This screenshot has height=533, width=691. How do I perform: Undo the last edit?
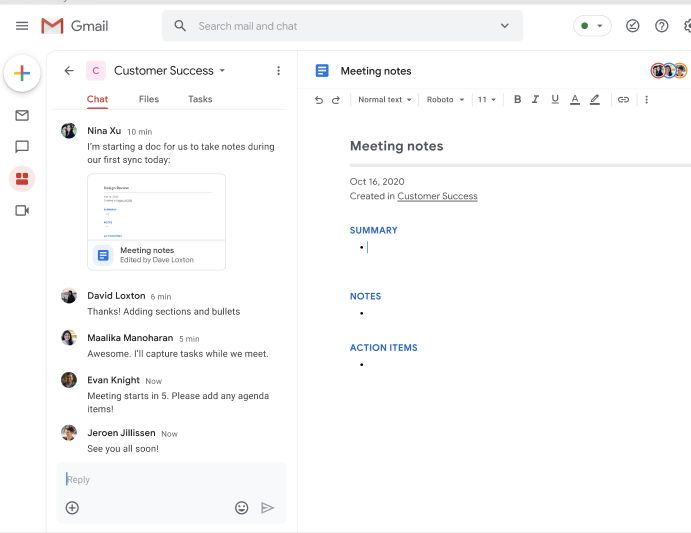coord(319,100)
